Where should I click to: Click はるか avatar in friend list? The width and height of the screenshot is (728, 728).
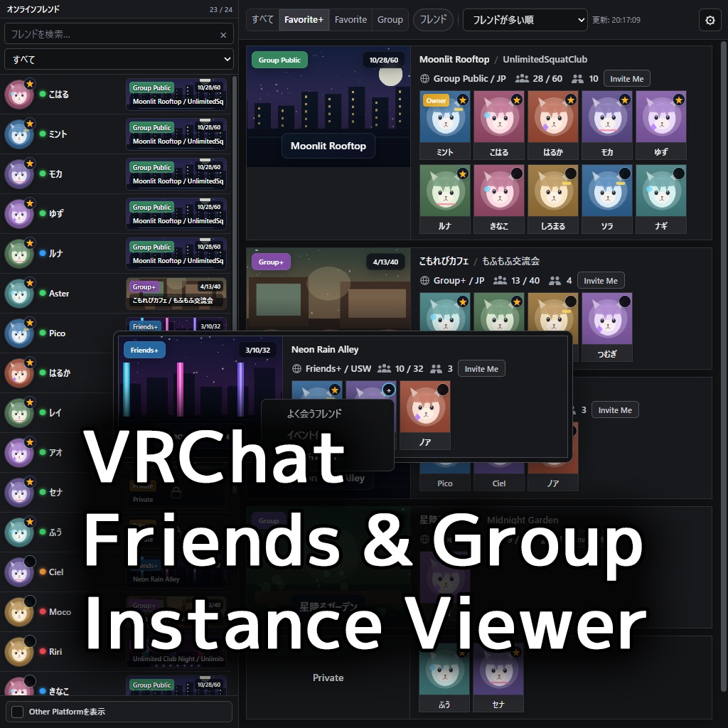[x=19, y=373]
